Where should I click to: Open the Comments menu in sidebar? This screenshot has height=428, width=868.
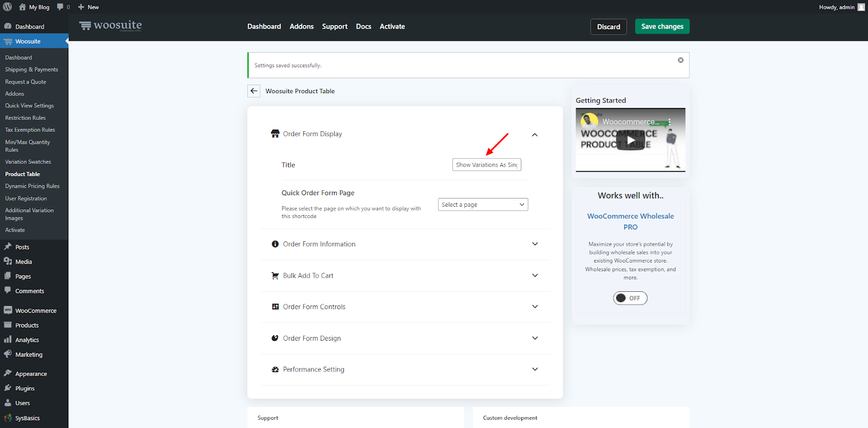pos(29,291)
